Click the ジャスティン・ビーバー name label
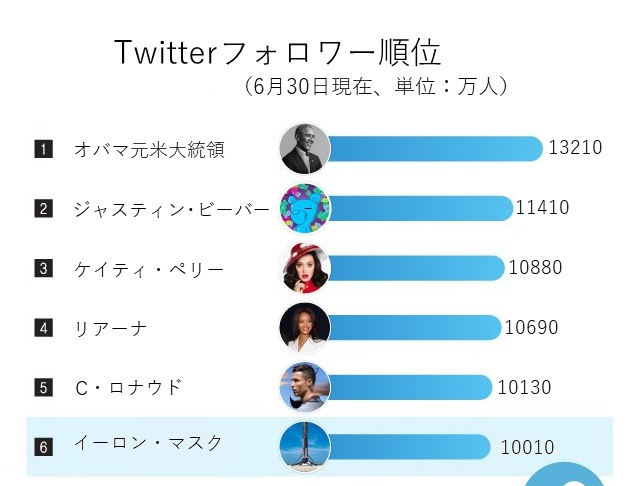Viewport: 642px width, 486px height. [x=172, y=210]
